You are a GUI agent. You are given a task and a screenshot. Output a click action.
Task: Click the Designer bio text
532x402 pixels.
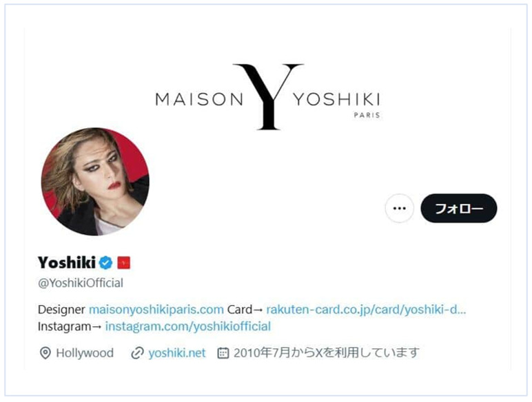click(61, 310)
